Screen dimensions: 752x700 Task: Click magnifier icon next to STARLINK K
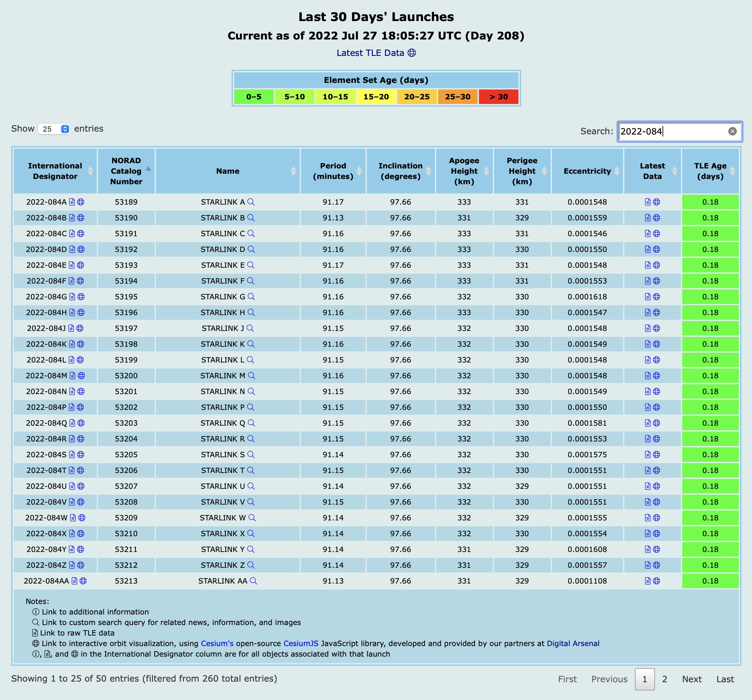(x=251, y=344)
